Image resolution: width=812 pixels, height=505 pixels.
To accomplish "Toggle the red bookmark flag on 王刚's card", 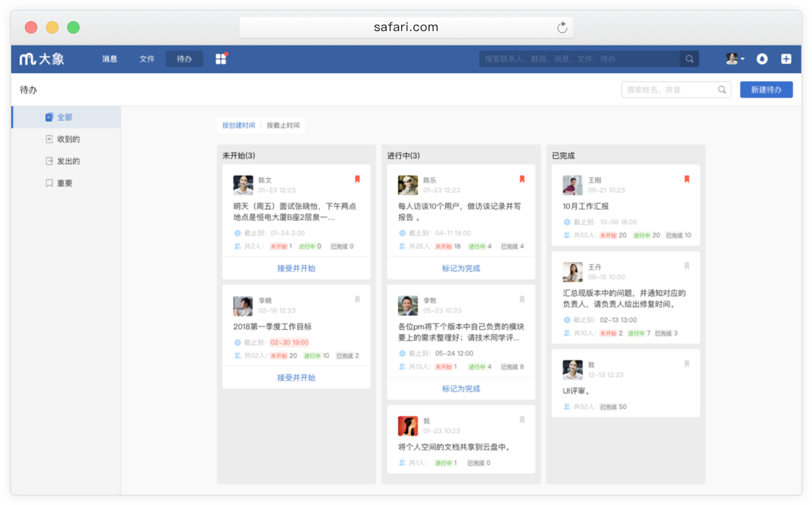I will (687, 179).
